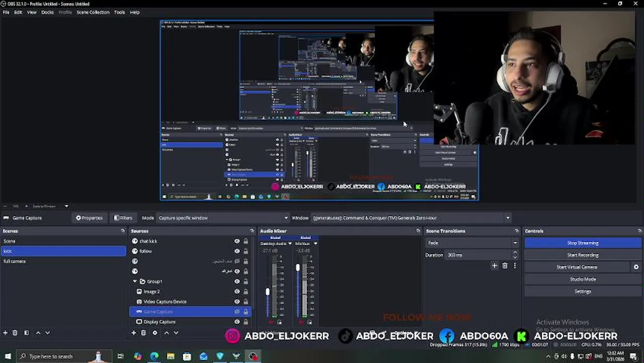Add a transition in Scene Transitions

[494, 266]
